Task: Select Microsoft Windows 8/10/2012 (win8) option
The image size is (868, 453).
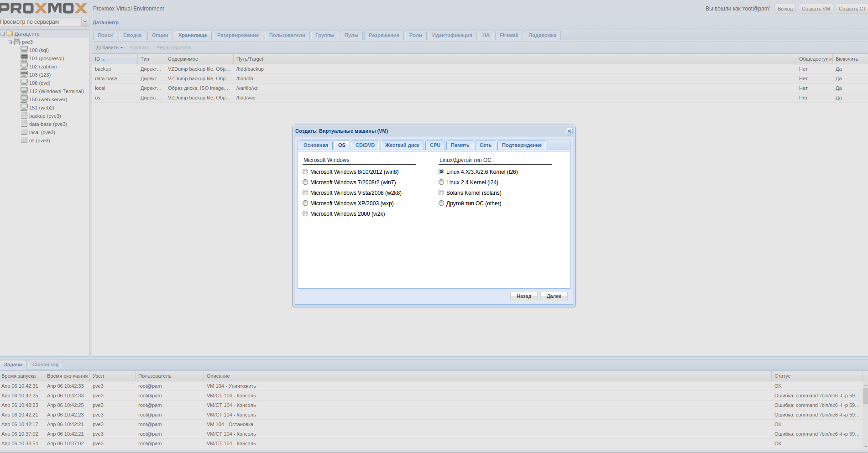Action: click(x=305, y=172)
